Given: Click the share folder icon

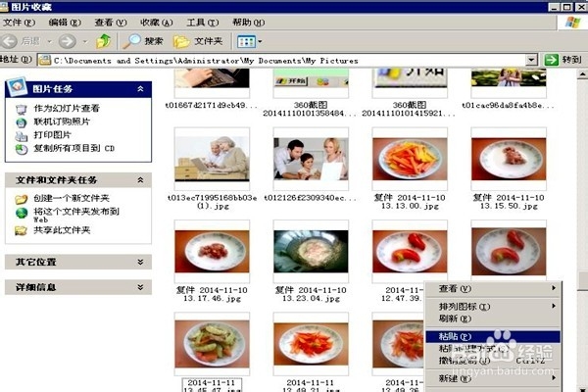Looking at the screenshot, I should (x=22, y=230).
